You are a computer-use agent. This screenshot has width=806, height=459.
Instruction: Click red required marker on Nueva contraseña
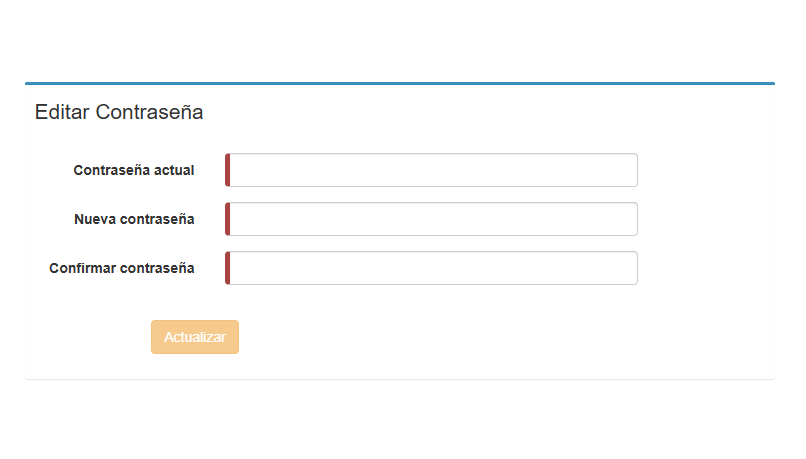point(228,219)
